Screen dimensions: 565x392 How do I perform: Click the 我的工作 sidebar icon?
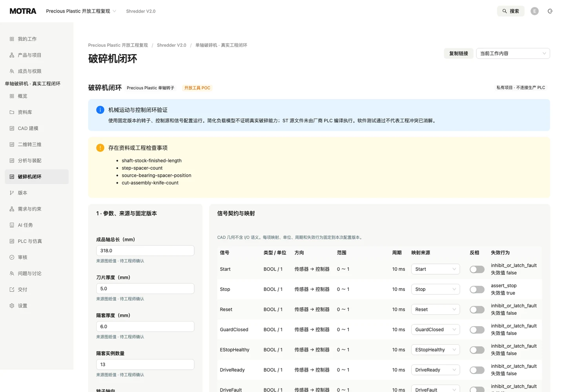(x=12, y=39)
